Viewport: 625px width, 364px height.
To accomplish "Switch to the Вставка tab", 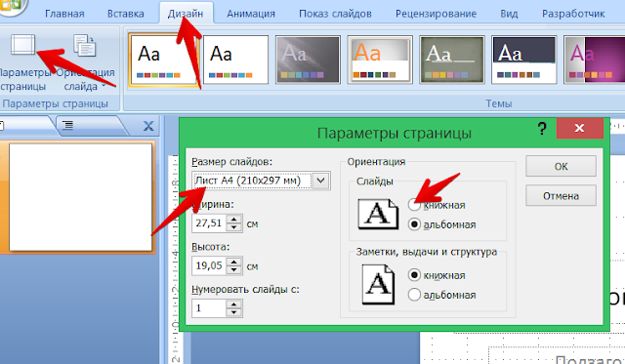I will click(x=126, y=14).
